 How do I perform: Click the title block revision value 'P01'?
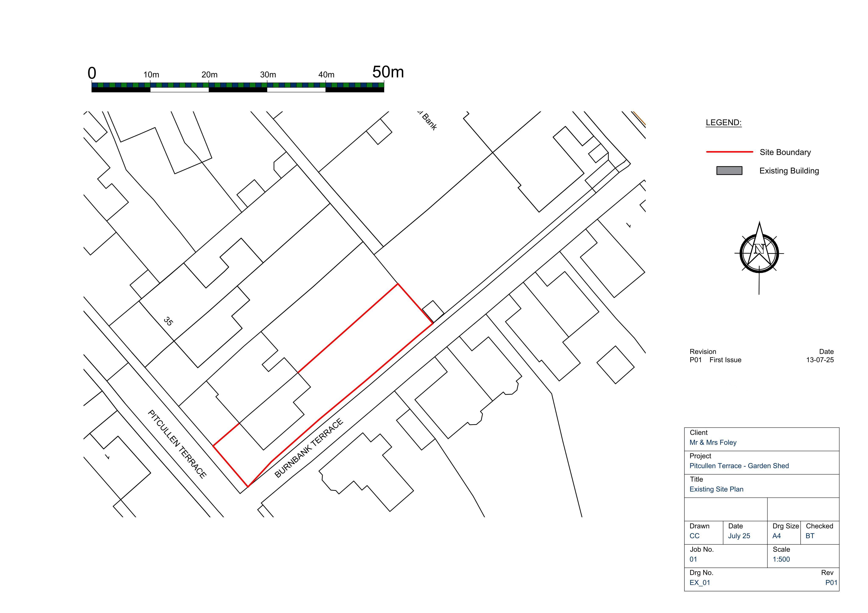point(831,583)
